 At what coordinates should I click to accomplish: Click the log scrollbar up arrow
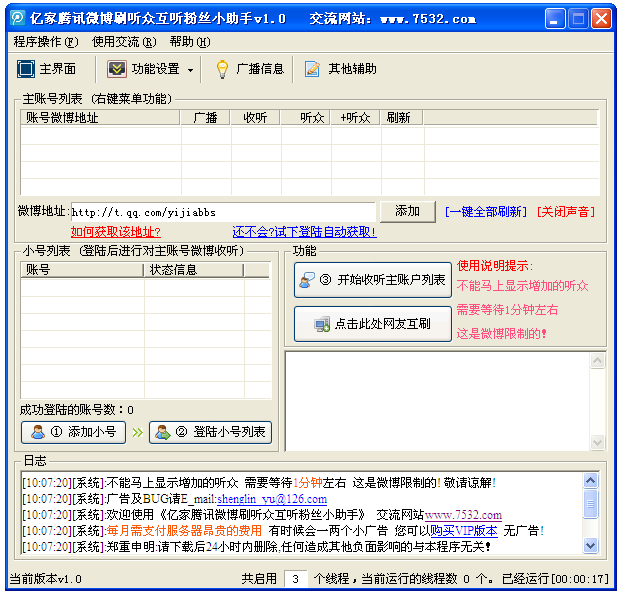tap(590, 480)
